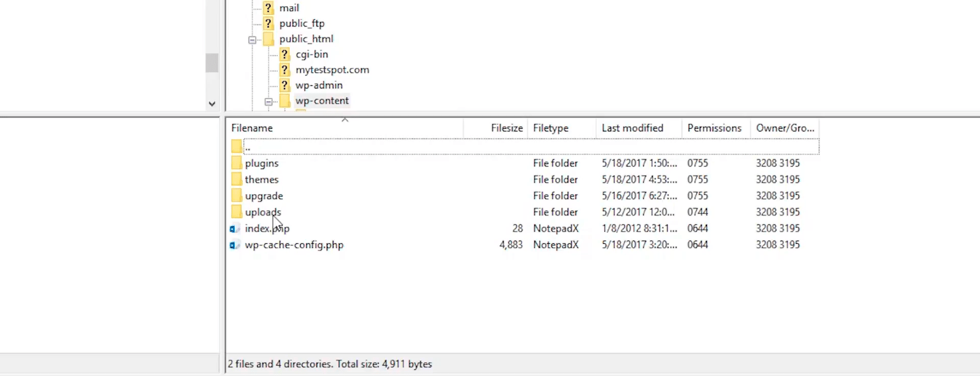
Task: Select the index.php file name
Action: 267,229
